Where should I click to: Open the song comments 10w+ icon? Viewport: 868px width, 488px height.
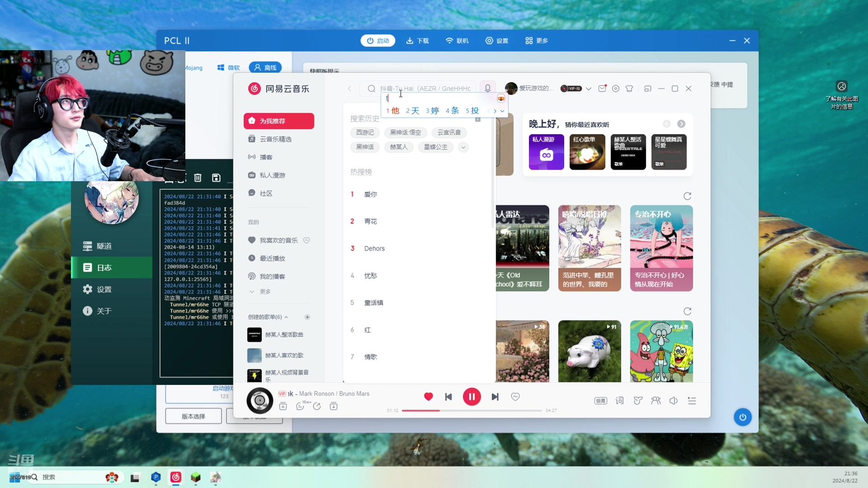point(301,406)
